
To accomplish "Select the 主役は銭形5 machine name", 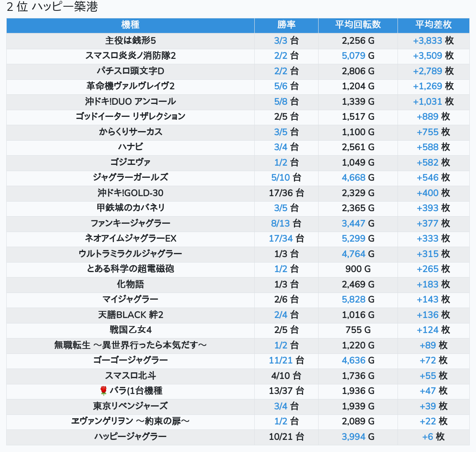I will (130, 40).
